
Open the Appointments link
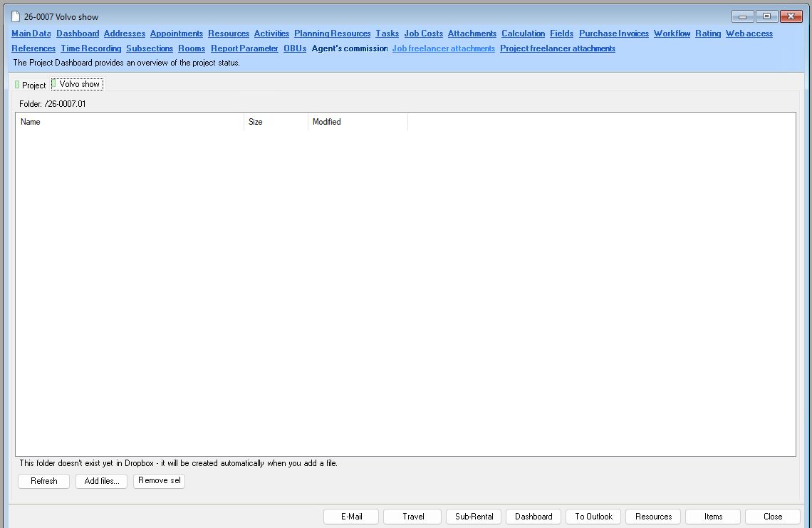click(177, 33)
